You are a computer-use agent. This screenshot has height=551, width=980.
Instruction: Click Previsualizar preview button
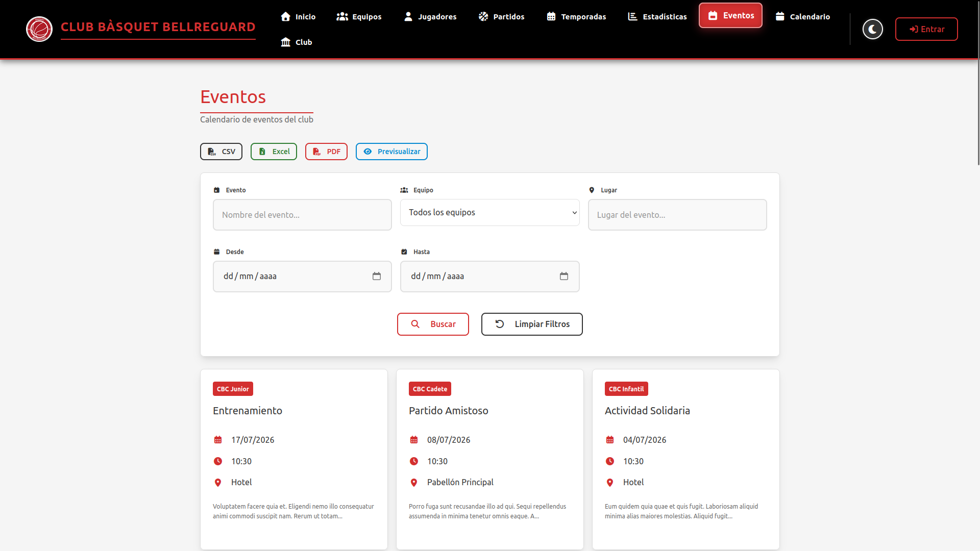tap(391, 152)
